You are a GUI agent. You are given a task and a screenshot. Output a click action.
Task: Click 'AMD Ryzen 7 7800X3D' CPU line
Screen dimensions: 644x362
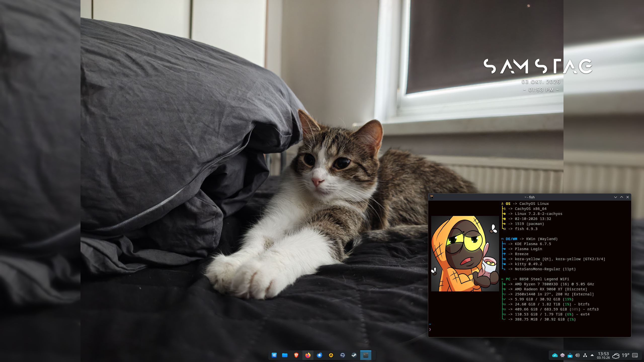[x=554, y=284]
